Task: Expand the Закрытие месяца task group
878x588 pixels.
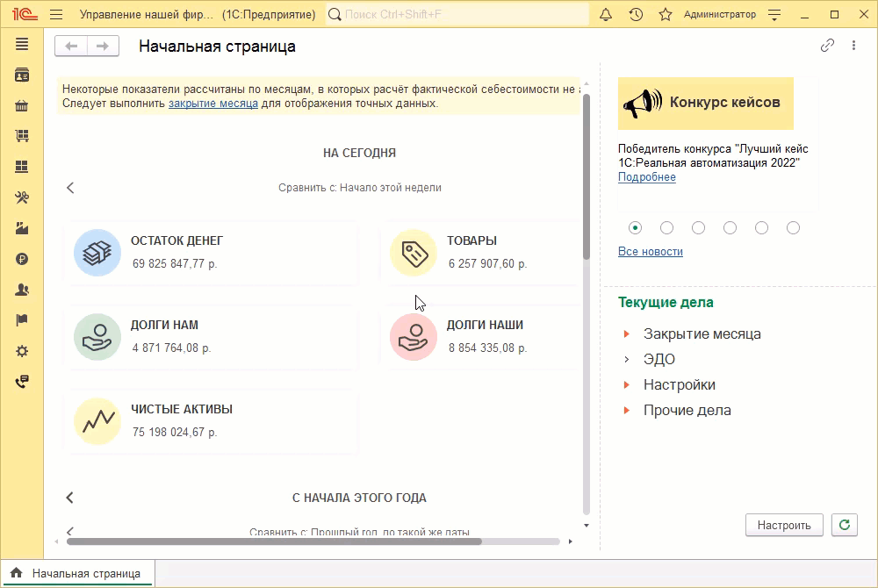Action: tap(626, 333)
